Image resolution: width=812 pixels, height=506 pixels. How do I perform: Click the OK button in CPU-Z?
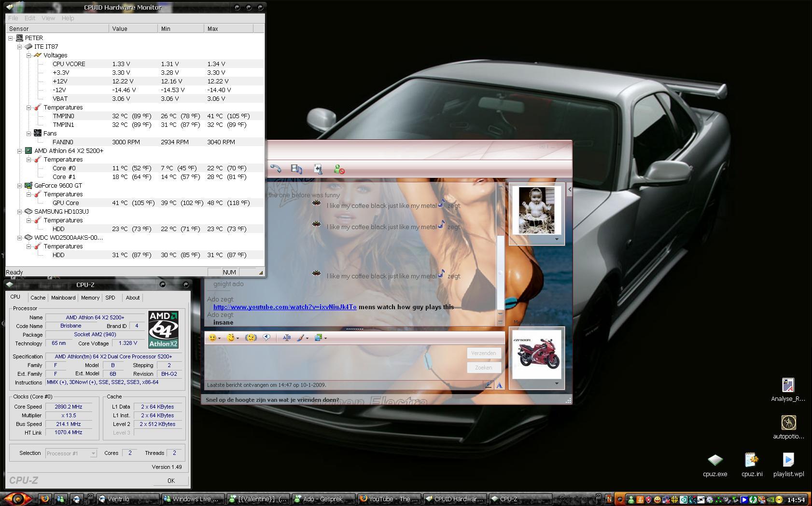click(x=171, y=480)
